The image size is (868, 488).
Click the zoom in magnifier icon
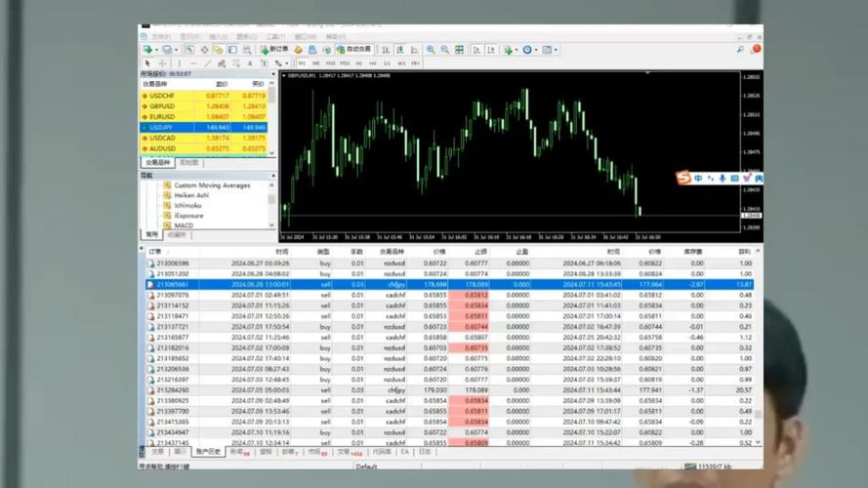(431, 49)
